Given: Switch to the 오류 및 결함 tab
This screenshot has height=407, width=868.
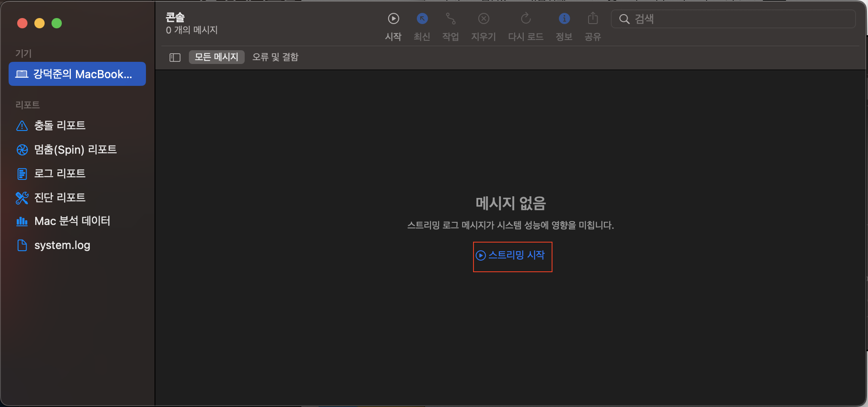Looking at the screenshot, I should pyautogui.click(x=275, y=57).
